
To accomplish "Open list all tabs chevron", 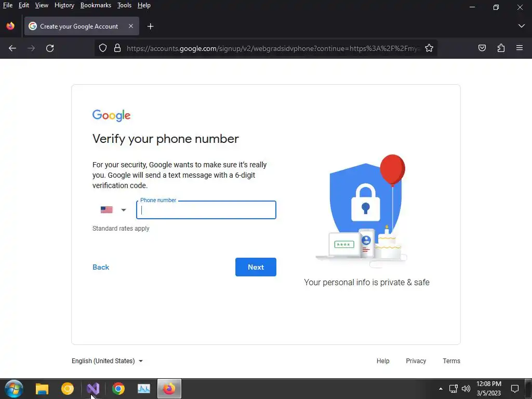I will coord(522,26).
